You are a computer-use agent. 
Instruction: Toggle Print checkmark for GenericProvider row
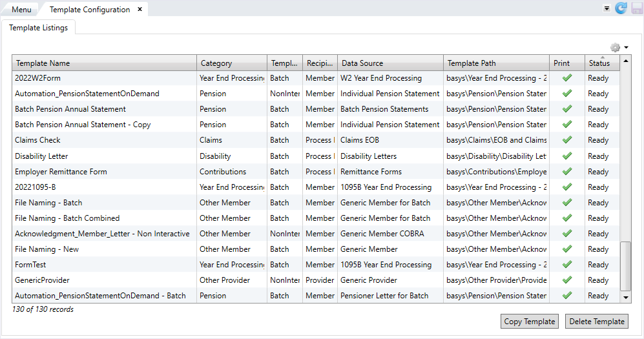click(567, 280)
